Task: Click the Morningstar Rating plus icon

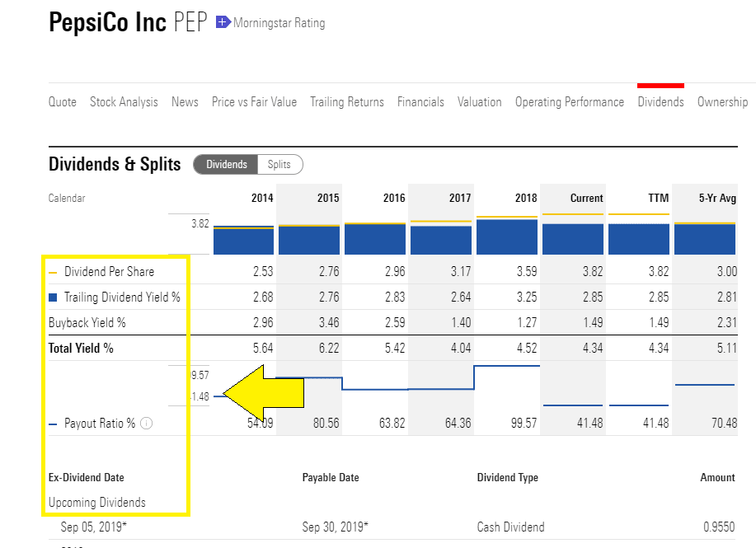Action: 223,22
